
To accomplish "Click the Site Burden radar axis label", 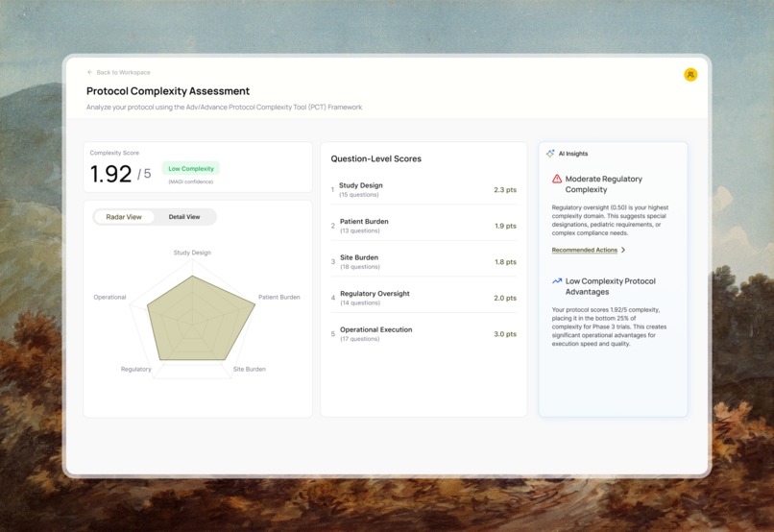I will tap(250, 369).
